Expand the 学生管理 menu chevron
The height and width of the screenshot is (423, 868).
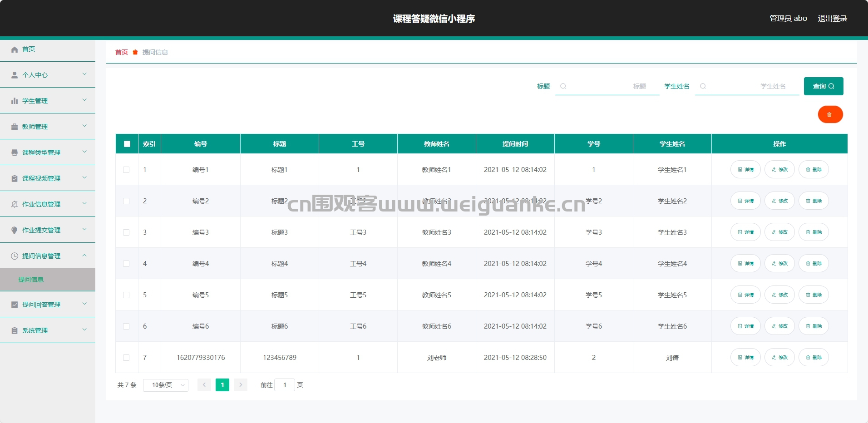(x=84, y=100)
